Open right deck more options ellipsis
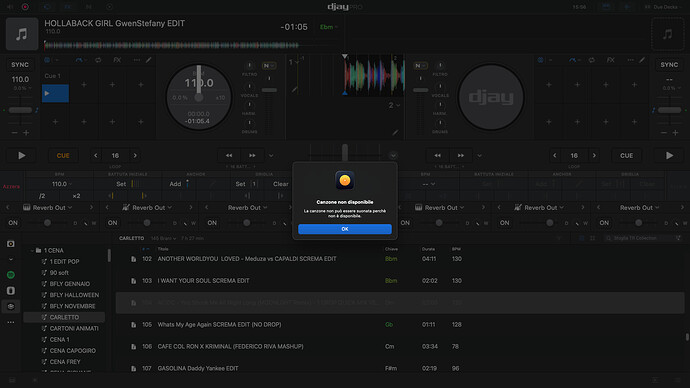690x388 pixels. (630, 60)
